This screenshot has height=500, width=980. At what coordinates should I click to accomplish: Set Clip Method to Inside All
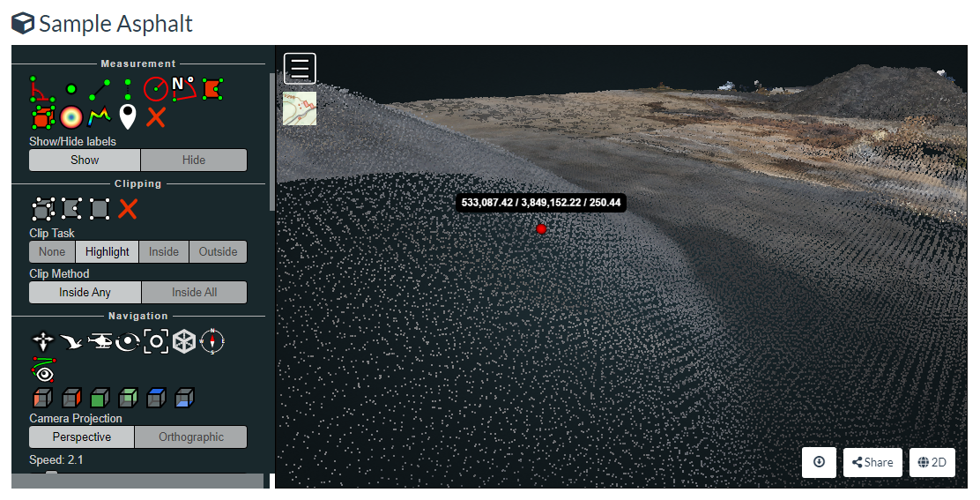tap(195, 293)
